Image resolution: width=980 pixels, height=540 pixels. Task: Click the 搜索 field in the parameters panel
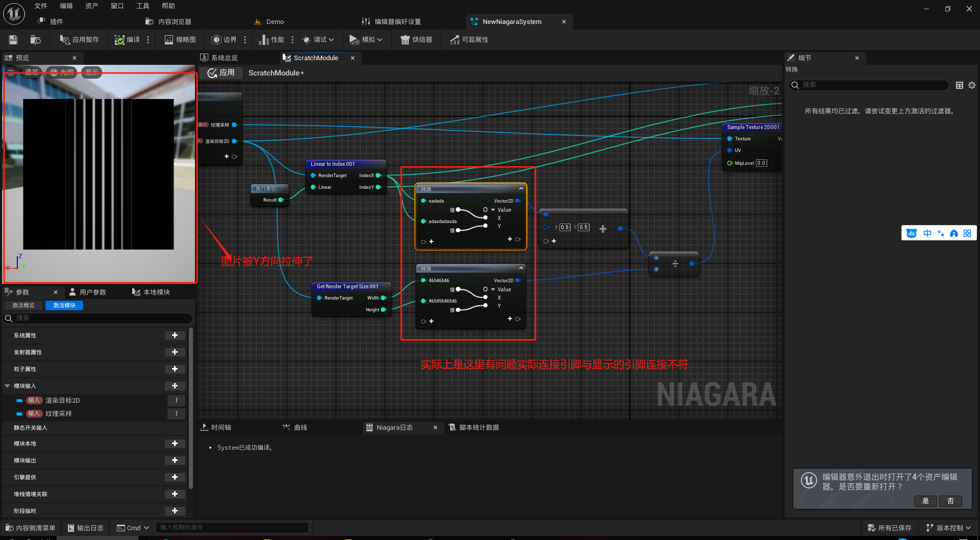pos(97,317)
